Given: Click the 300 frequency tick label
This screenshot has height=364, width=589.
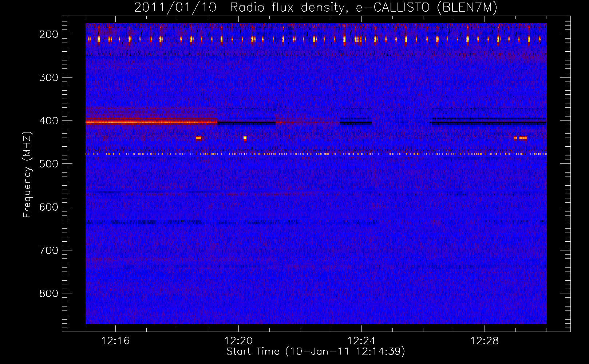Looking at the screenshot, I should (49, 78).
